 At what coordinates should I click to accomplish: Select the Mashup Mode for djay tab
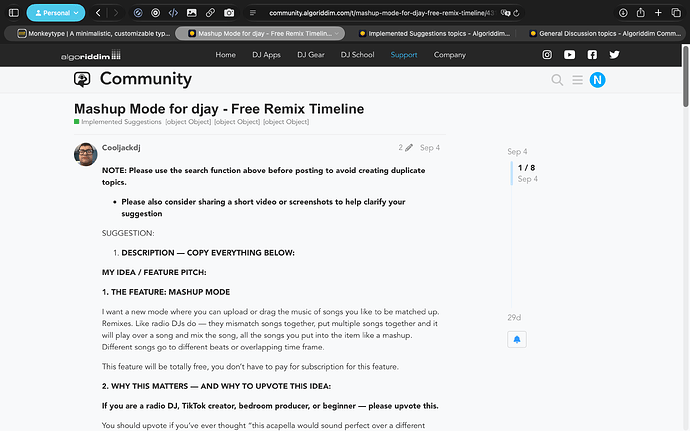(x=260, y=33)
